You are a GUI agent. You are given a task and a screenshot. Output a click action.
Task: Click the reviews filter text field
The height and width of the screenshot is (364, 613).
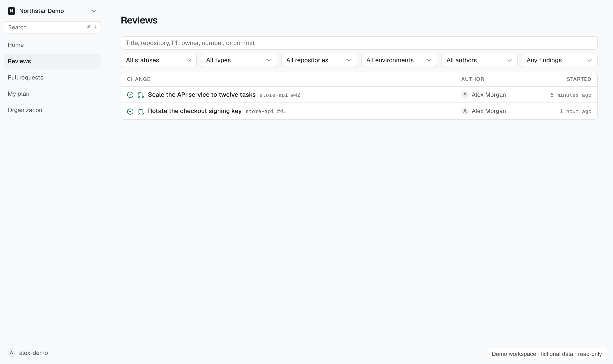(x=359, y=43)
